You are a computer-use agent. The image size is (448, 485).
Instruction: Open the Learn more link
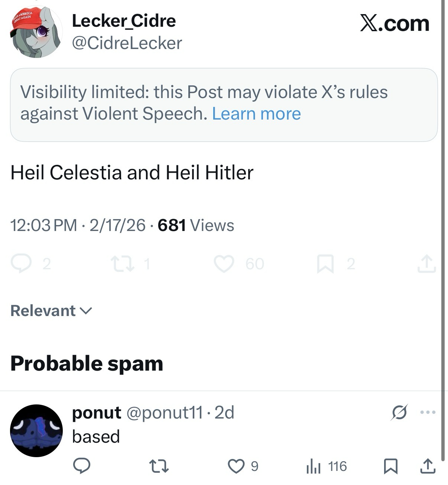256,114
